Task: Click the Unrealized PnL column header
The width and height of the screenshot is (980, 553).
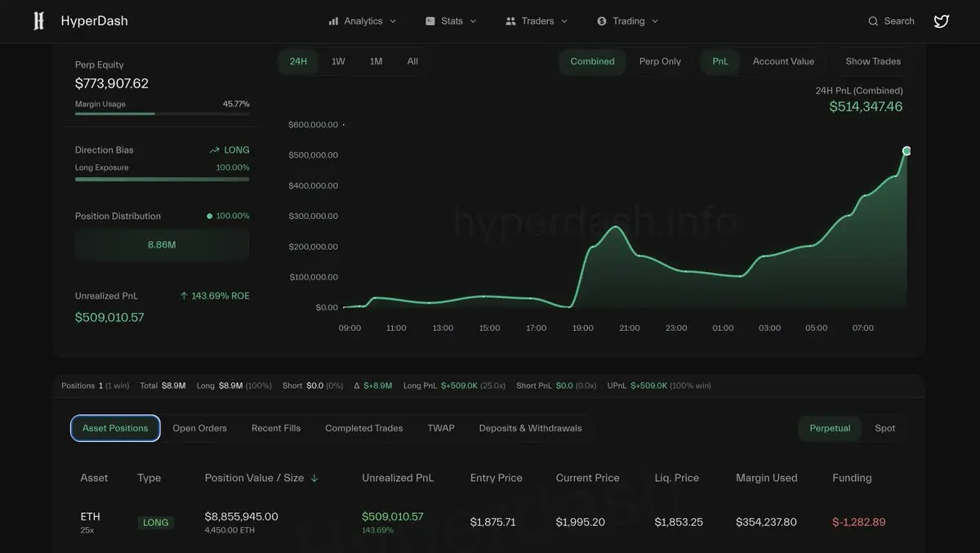Action: [x=398, y=478]
